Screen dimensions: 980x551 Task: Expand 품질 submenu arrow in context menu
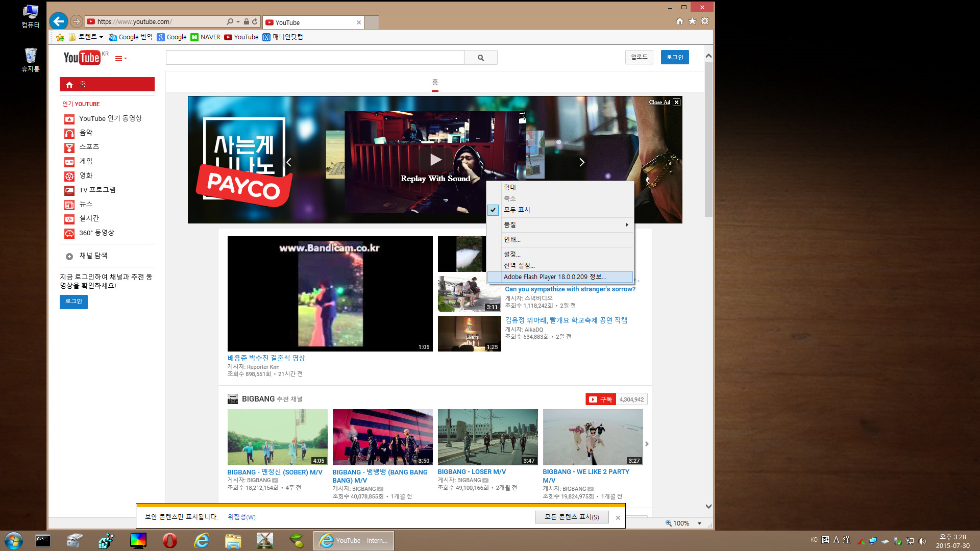tap(627, 224)
